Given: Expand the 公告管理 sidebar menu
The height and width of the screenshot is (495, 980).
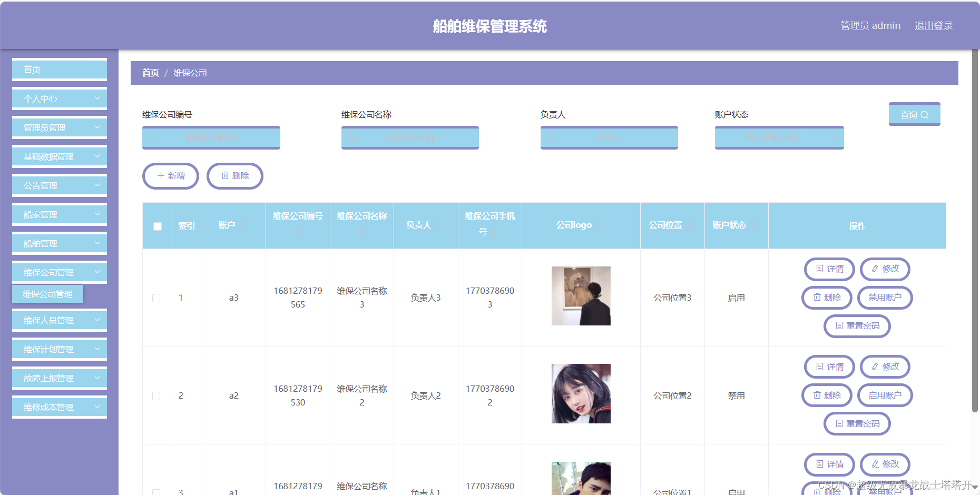Looking at the screenshot, I should click(x=60, y=185).
